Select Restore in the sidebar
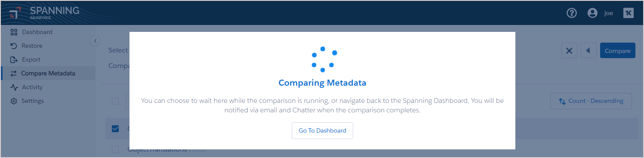This screenshot has height=158, width=644. click(x=32, y=46)
